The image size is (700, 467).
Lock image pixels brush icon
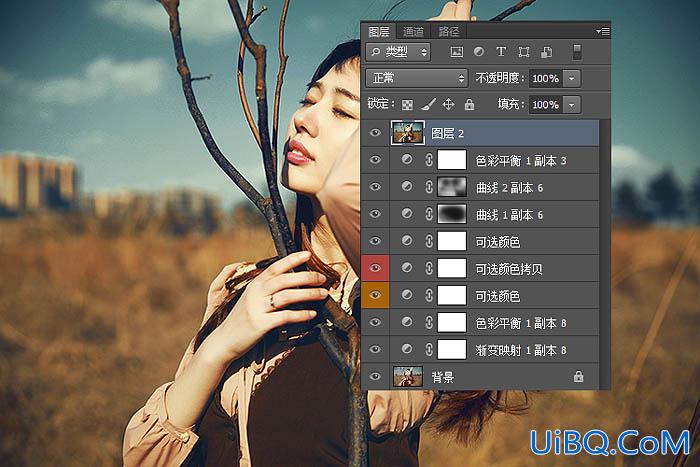428,105
